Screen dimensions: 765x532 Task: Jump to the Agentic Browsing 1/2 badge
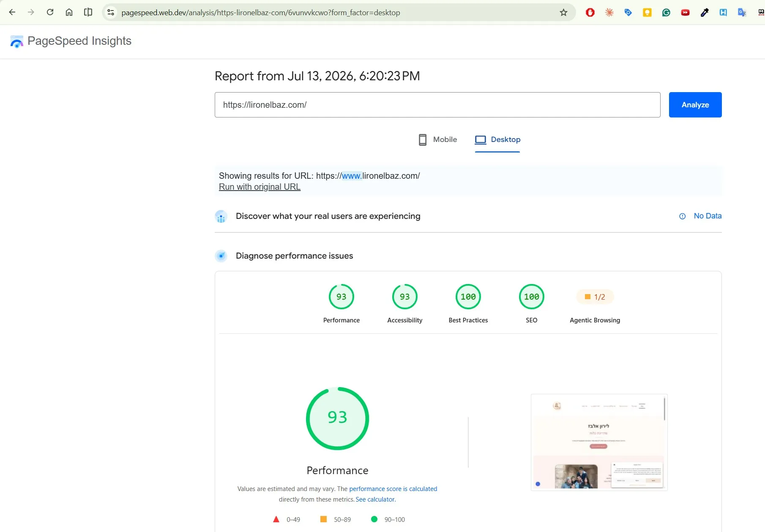[x=595, y=297]
